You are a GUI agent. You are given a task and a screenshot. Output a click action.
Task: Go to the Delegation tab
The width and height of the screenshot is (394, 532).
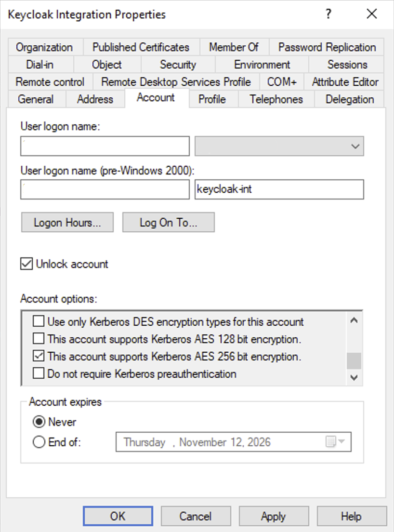pyautogui.click(x=350, y=99)
